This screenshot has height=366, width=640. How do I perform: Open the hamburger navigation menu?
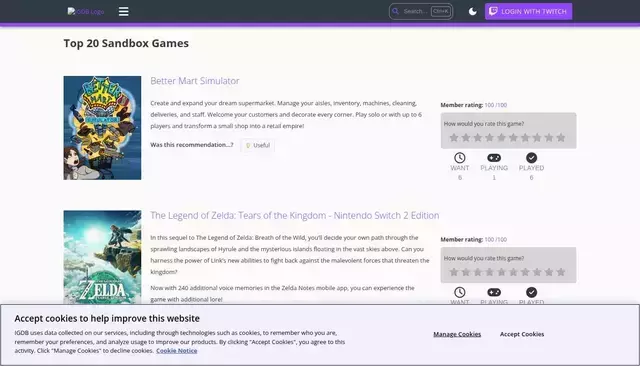pyautogui.click(x=124, y=11)
